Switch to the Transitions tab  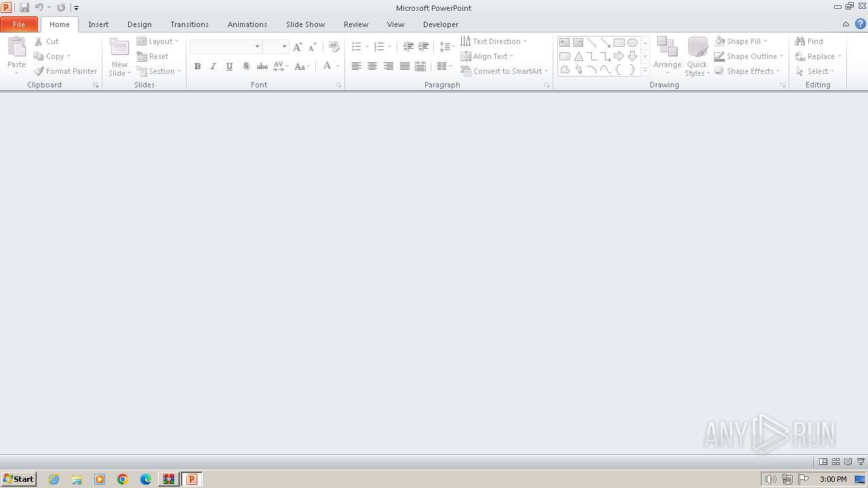tap(189, 24)
